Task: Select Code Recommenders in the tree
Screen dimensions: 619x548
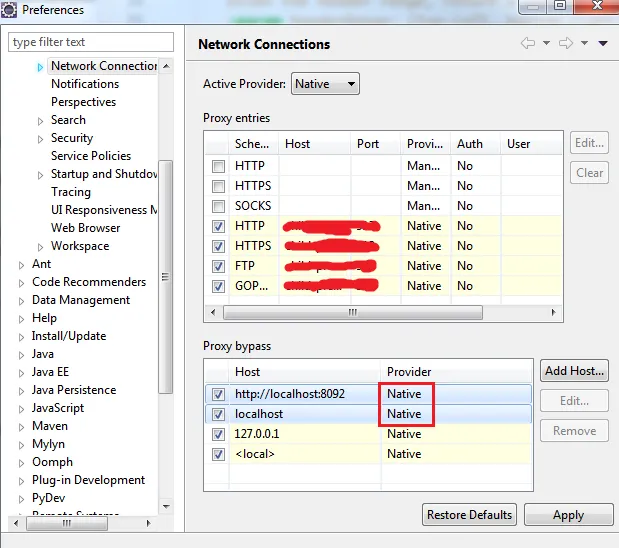Action: [89, 282]
